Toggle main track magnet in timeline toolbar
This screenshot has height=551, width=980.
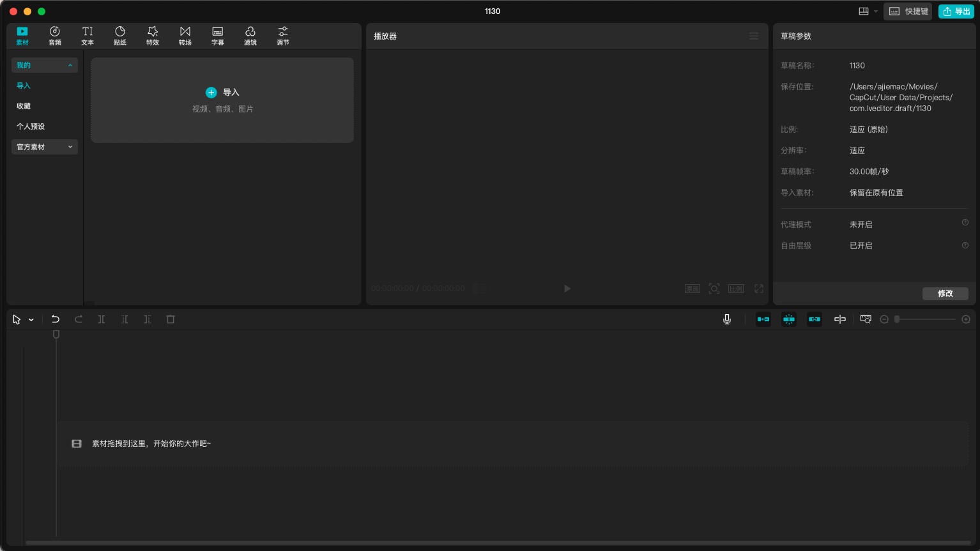pyautogui.click(x=763, y=319)
